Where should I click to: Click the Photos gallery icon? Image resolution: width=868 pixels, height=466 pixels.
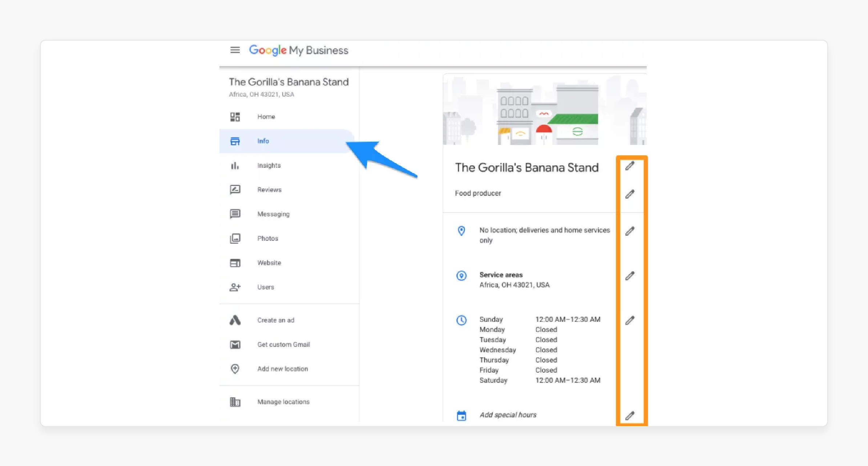235,238
